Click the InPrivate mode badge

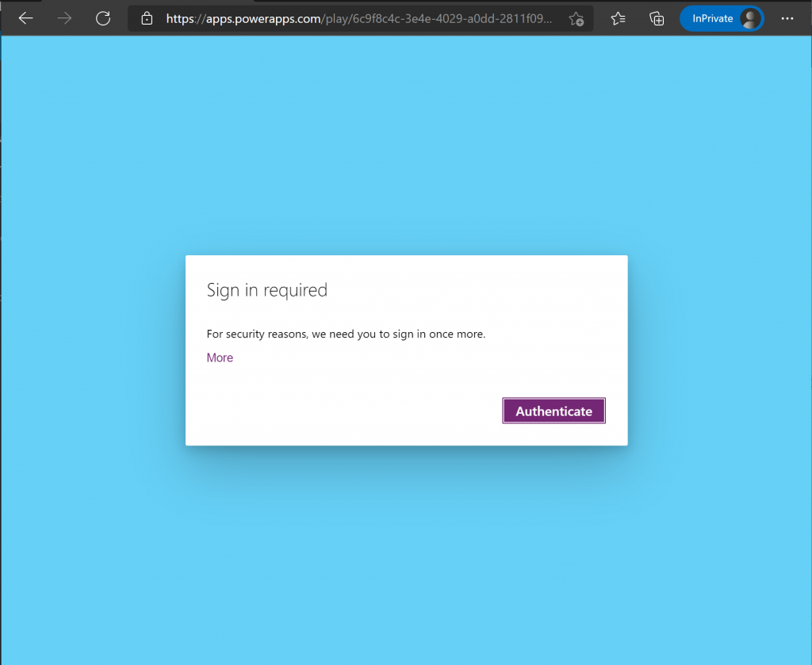point(714,17)
